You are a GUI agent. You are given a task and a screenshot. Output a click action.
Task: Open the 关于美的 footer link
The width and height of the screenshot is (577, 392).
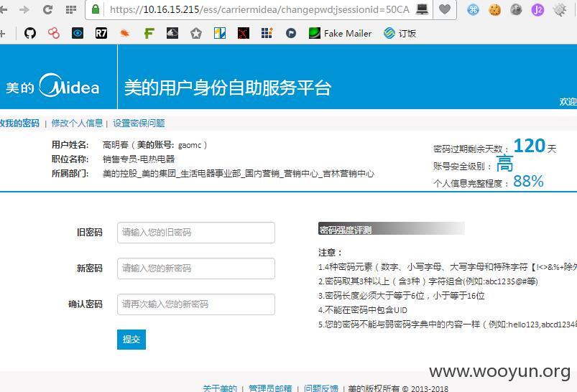coord(220,388)
